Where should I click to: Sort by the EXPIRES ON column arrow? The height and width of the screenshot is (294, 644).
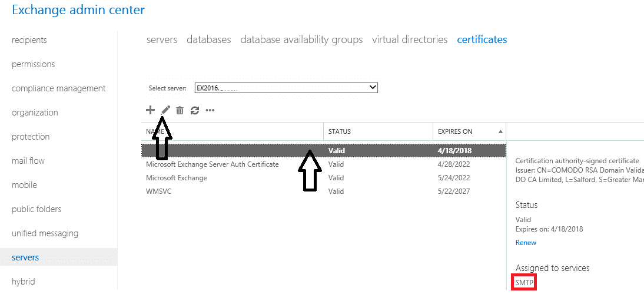point(500,131)
